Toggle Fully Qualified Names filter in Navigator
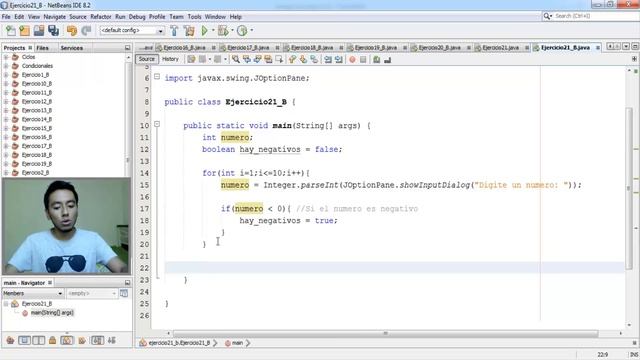Screen dimensions: 640x360 coord(82,340)
